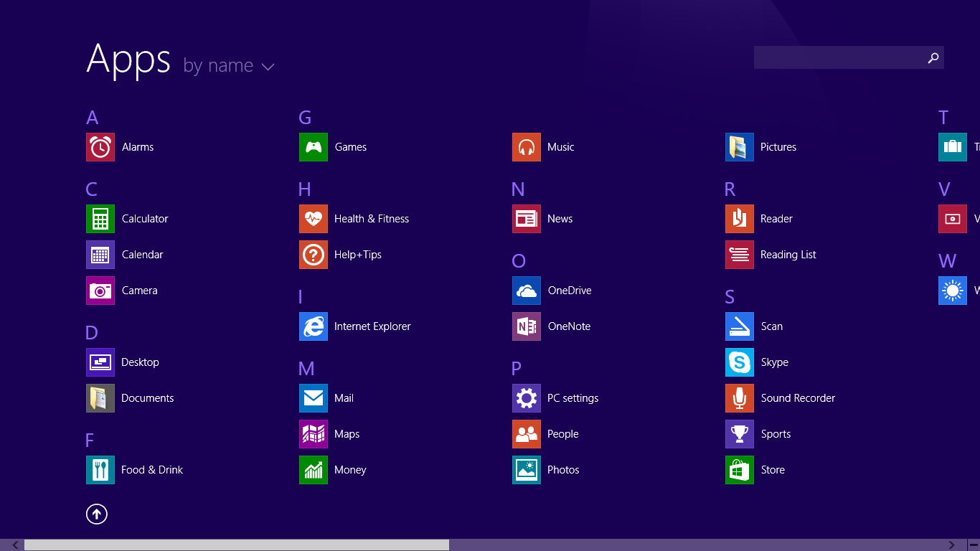Launch Calculator from the apps list
The height and width of the screenshot is (551, 980).
coord(100,219)
